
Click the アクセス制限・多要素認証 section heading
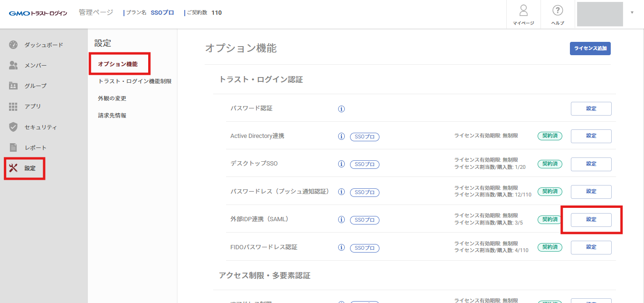click(265, 275)
